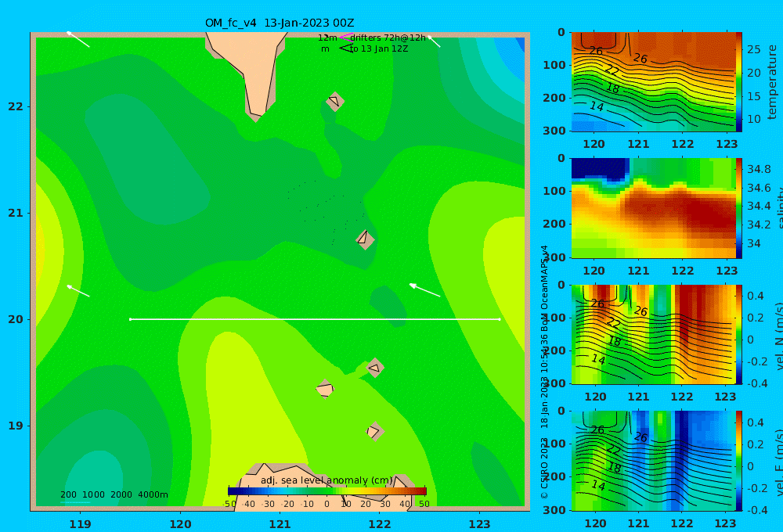Viewport: 783px width, 532px height.
Task: Click the copyright CSIRO 2023 OceanMAPS vertical text
Action: (544, 372)
